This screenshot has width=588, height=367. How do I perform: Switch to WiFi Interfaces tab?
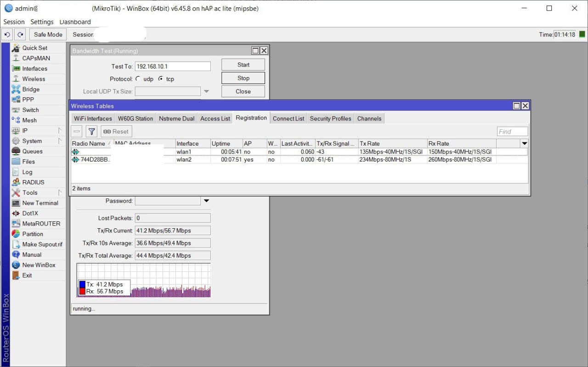pyautogui.click(x=93, y=119)
